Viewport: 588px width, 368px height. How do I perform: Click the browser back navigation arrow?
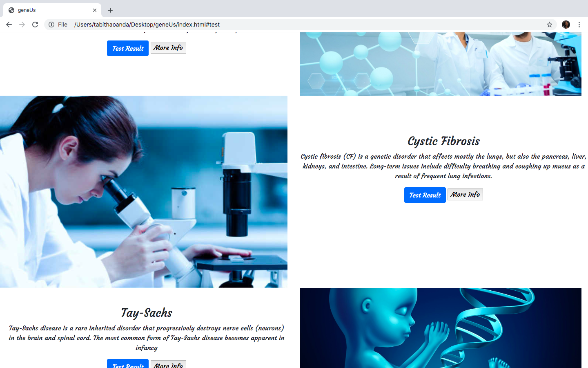click(9, 25)
